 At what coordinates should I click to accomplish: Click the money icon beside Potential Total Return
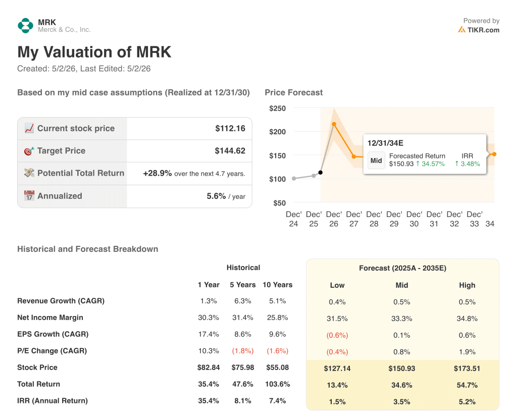[29, 173]
